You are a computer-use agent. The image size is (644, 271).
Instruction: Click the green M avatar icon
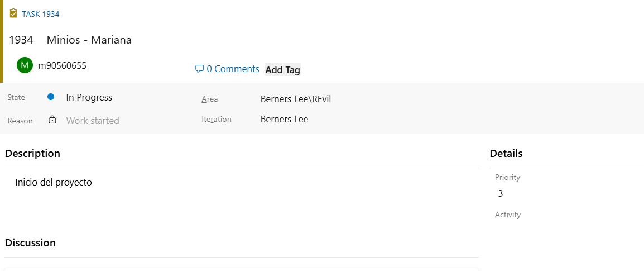pyautogui.click(x=25, y=65)
